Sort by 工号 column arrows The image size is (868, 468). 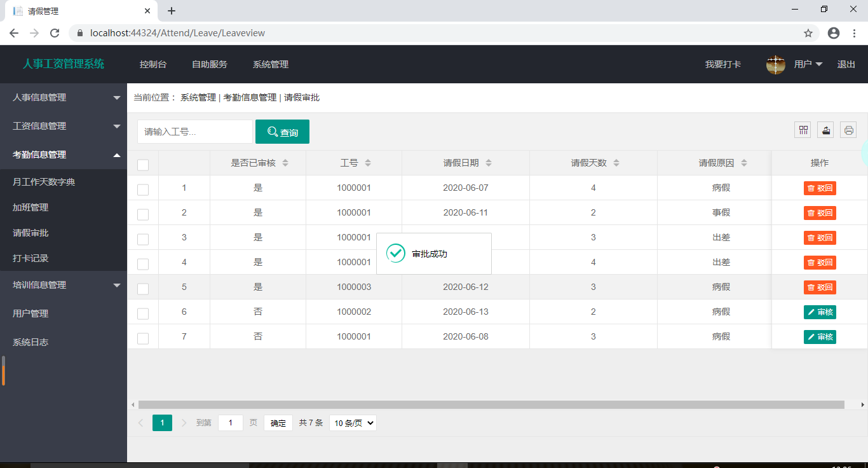tap(367, 163)
